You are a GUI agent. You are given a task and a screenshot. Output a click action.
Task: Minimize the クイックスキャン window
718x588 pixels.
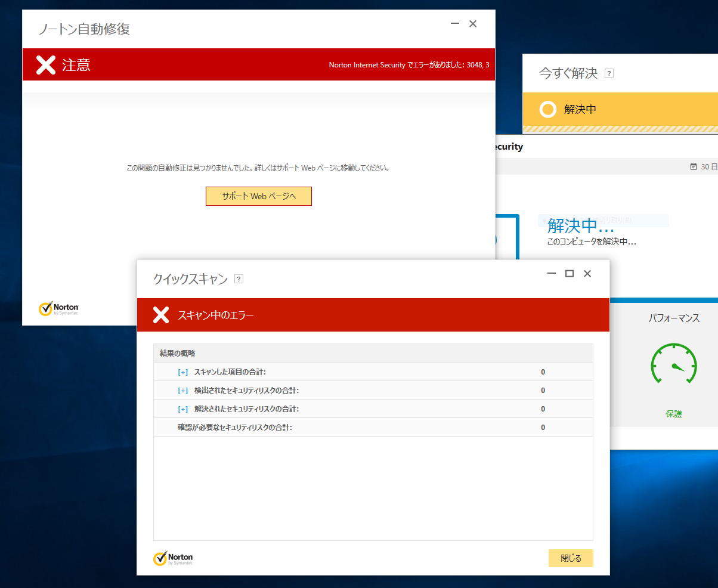tap(552, 273)
